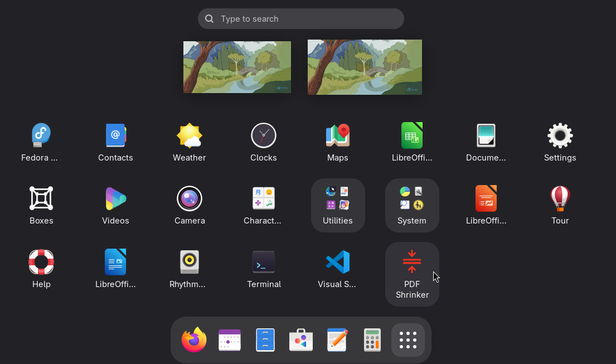
Task: Expand the Utilities app folder
Action: pyautogui.click(x=337, y=205)
